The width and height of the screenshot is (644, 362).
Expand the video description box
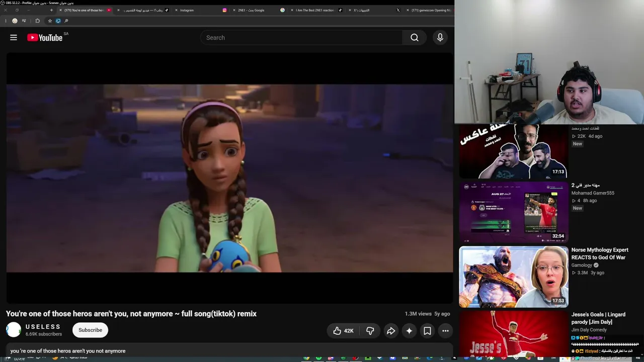coord(229,350)
